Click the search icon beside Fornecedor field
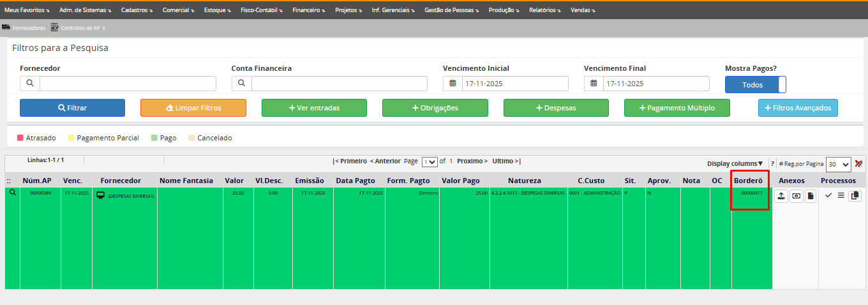 [x=30, y=84]
